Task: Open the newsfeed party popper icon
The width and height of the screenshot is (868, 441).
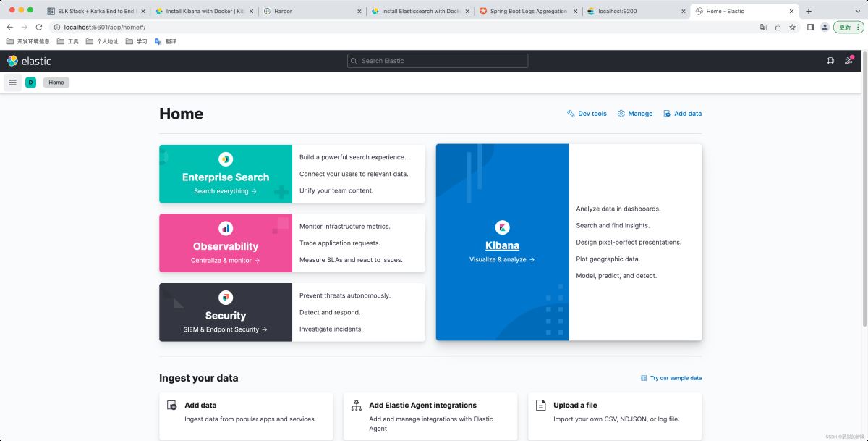Action: click(848, 61)
